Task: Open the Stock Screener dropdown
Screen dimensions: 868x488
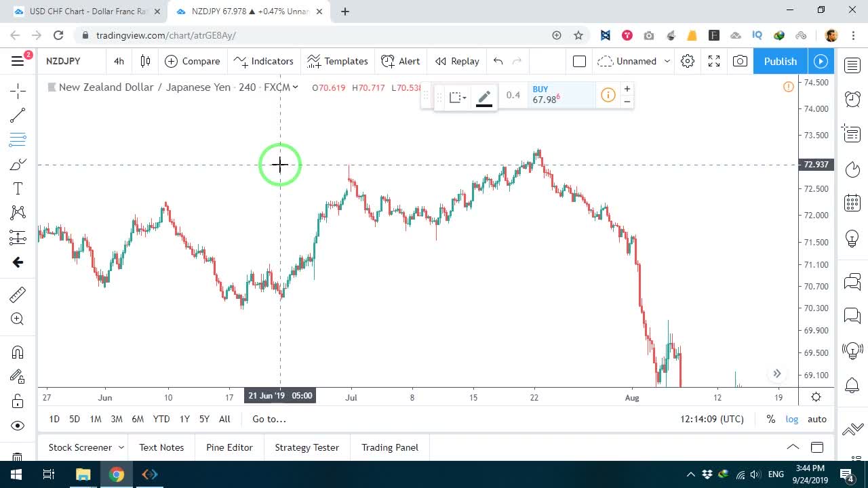Action: [x=86, y=447]
